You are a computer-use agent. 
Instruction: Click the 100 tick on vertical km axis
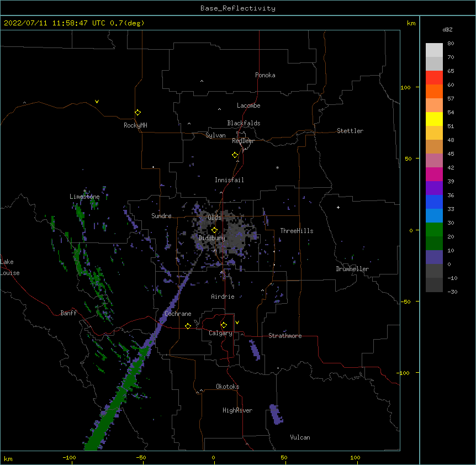click(x=405, y=87)
